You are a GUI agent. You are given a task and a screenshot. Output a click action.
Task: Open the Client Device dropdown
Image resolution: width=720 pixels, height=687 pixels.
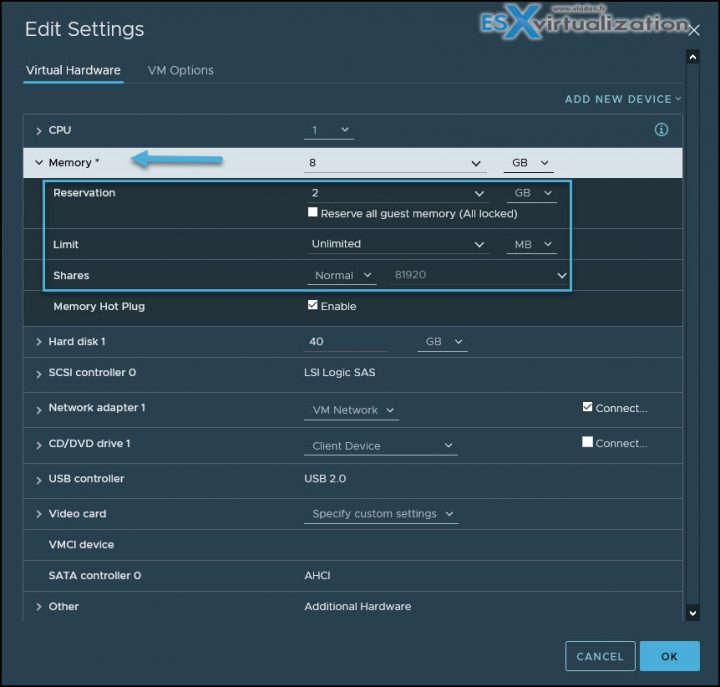[379, 446]
